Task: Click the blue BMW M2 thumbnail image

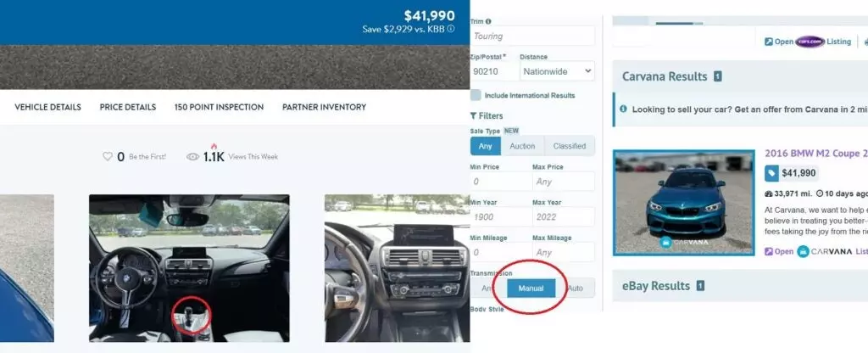Action: (x=684, y=203)
